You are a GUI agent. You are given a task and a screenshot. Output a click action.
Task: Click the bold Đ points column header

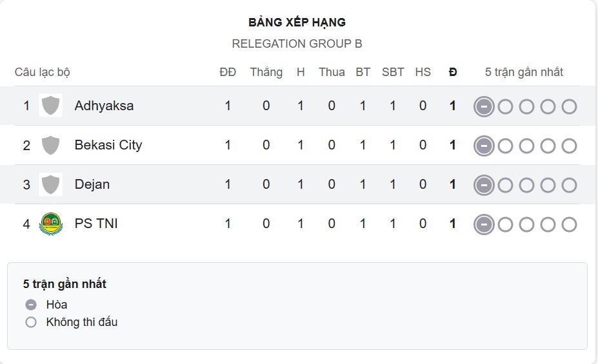coord(453,72)
